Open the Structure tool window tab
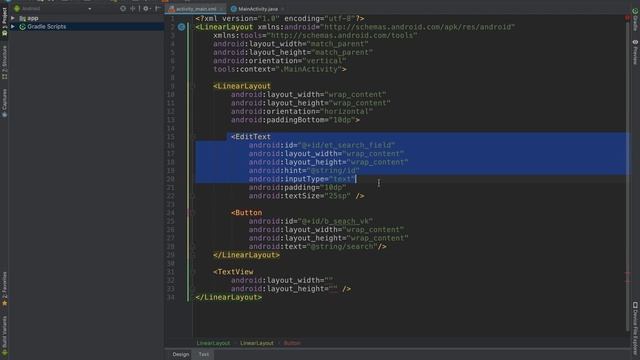This screenshot has height=360, width=640. 4,62
